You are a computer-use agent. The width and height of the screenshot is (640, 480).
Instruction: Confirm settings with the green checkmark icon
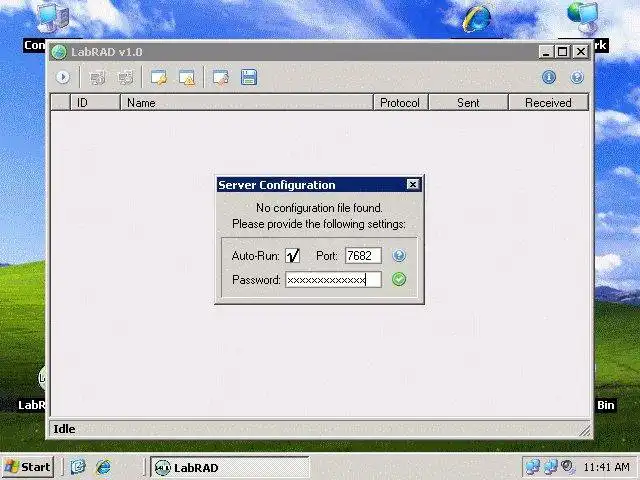399,279
